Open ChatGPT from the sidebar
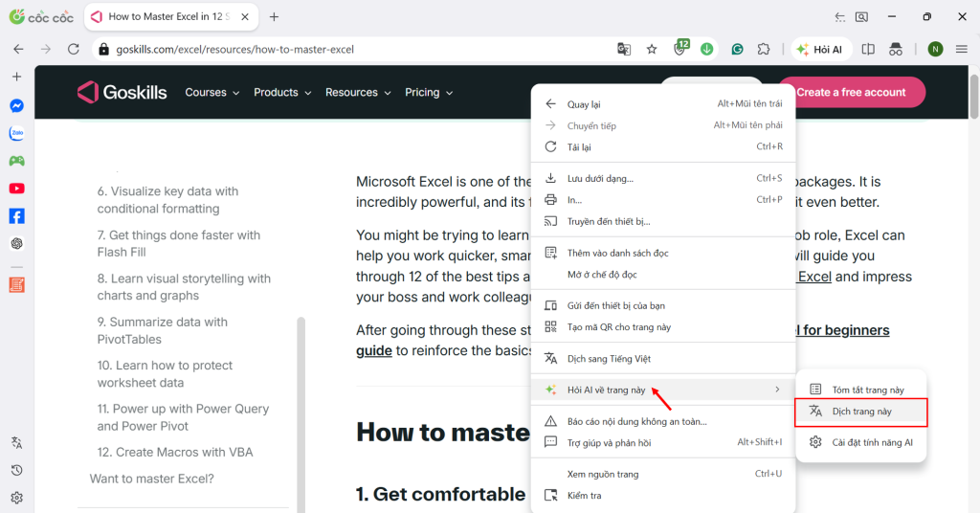980x513 pixels. 17,244
